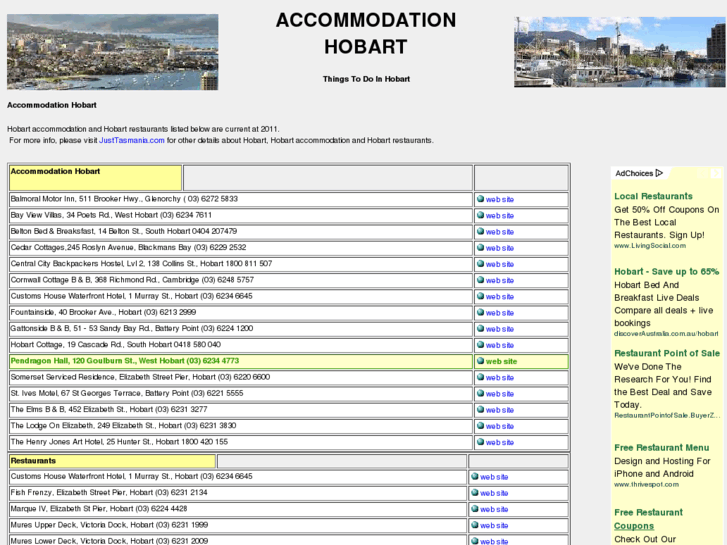Click globe icon for Gattonside B & B

[480, 329]
